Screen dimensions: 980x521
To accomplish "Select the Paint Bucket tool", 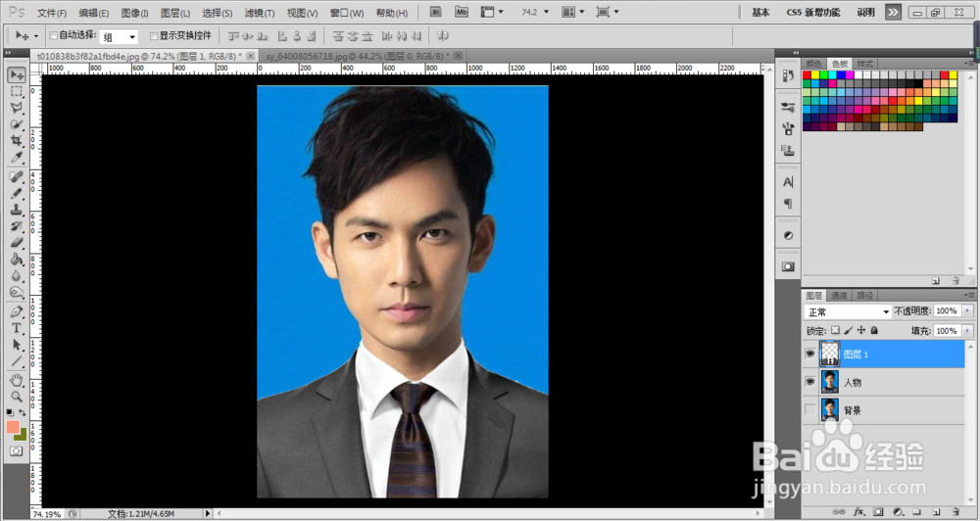I will [17, 259].
